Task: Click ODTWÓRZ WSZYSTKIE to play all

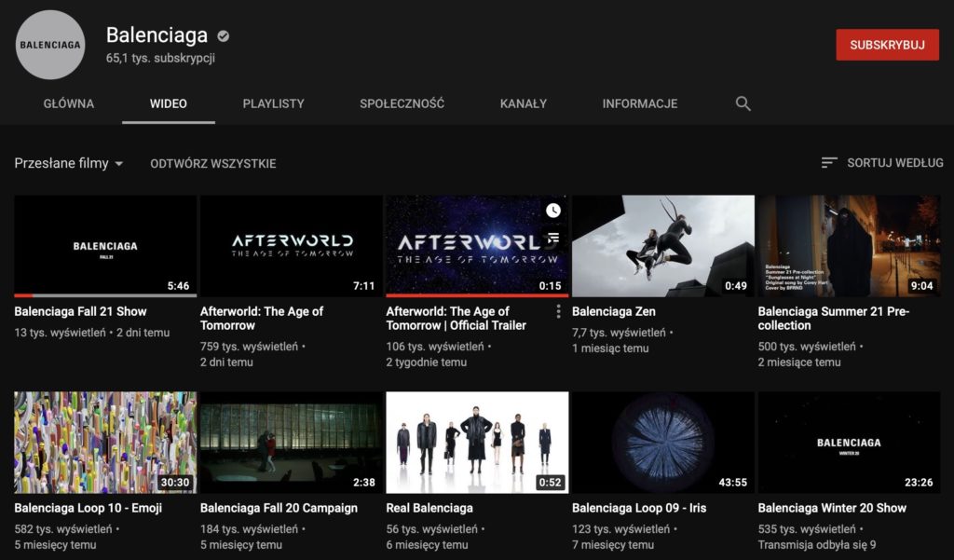Action: tap(213, 164)
